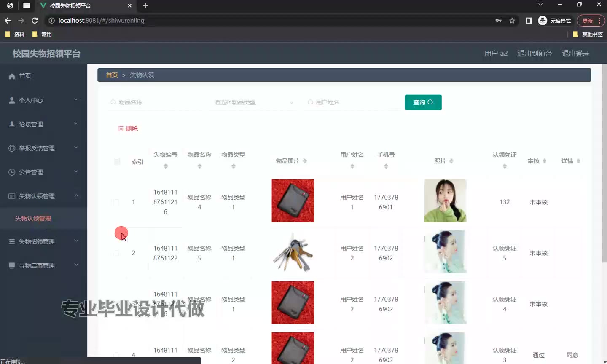Open the 请选择物品类型 dropdown

tap(253, 102)
